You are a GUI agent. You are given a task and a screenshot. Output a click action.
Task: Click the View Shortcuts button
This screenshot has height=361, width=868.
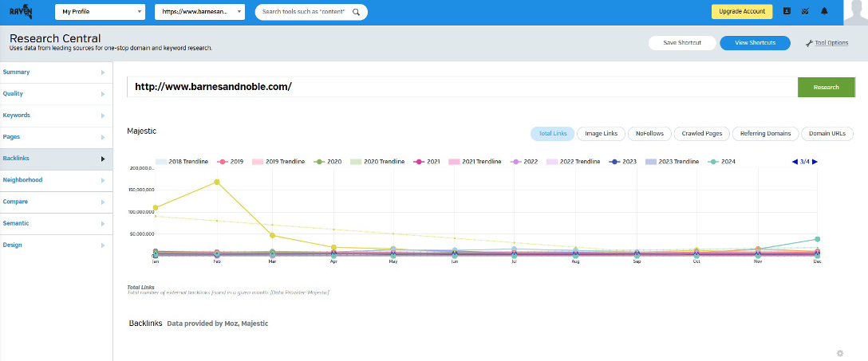(x=755, y=43)
